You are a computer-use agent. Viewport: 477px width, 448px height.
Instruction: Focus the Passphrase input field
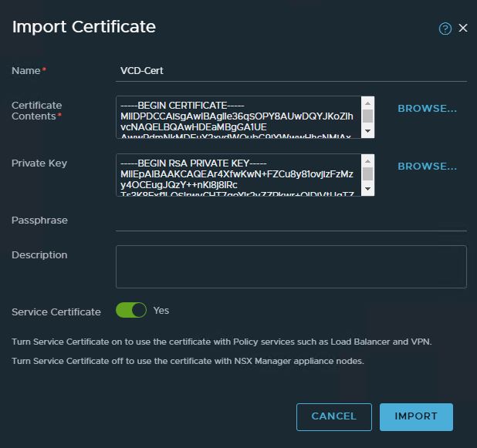[x=291, y=221]
